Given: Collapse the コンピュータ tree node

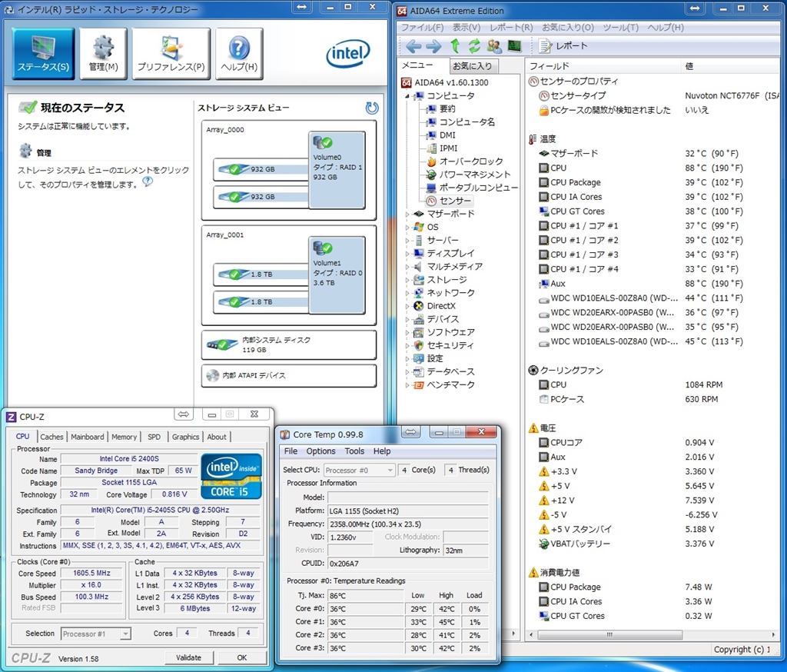Looking at the screenshot, I should (x=408, y=96).
